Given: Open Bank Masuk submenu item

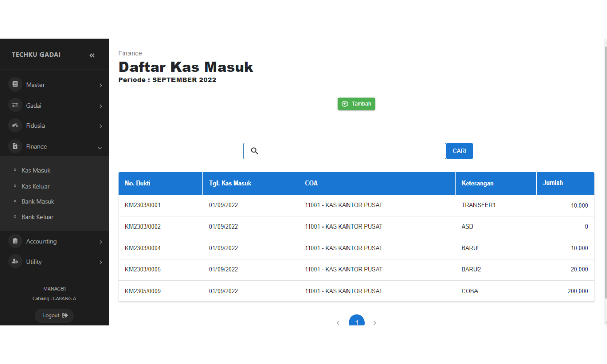Looking at the screenshot, I should (x=37, y=201).
